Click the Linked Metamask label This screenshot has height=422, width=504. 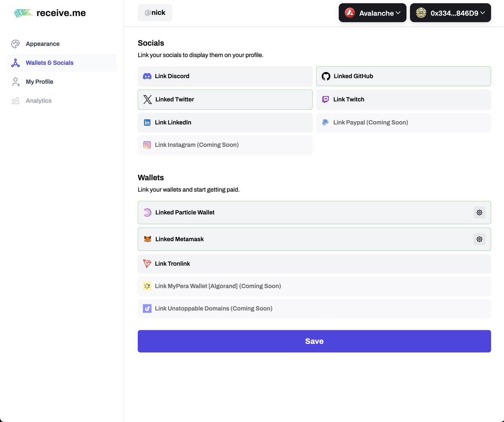[179, 239]
